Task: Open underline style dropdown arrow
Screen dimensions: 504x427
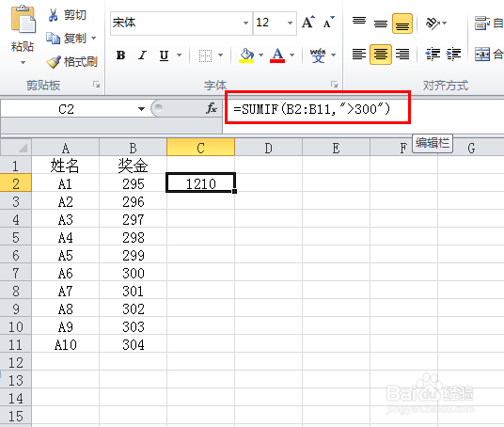Action: [x=179, y=55]
